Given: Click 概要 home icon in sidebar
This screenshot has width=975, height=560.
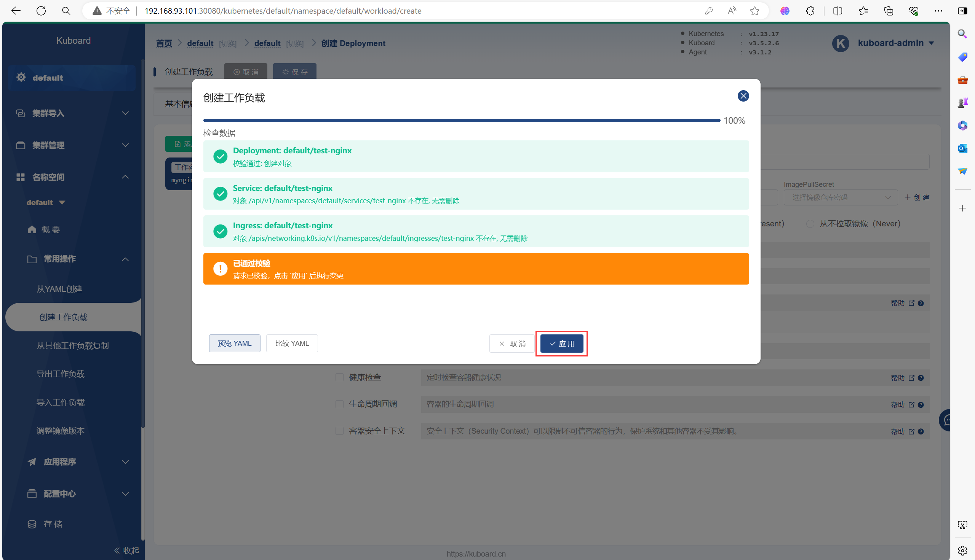Looking at the screenshot, I should pos(32,230).
